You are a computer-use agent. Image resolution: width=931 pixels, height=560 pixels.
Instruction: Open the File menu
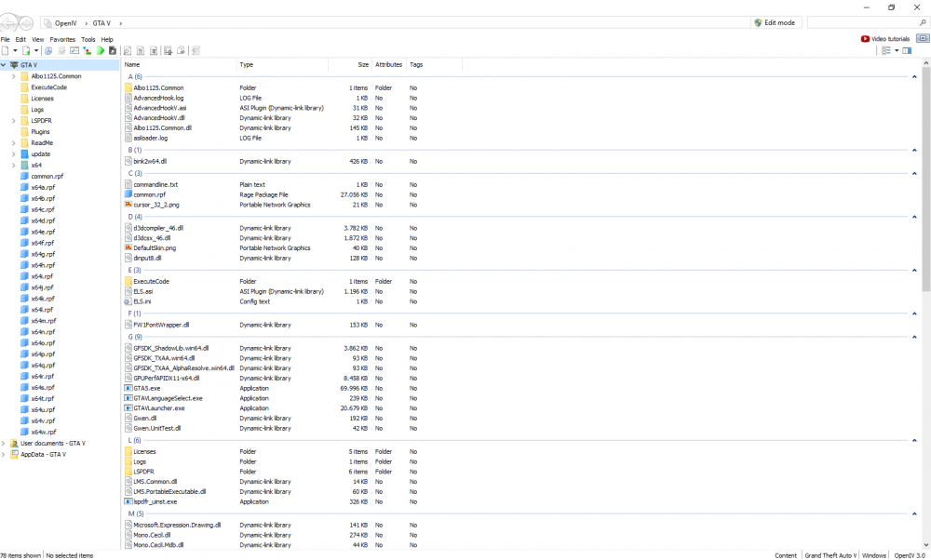coord(6,40)
